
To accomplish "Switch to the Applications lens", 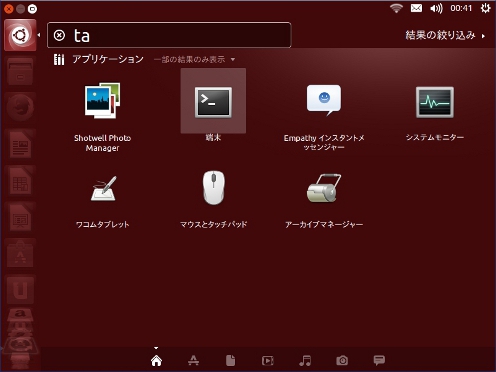I will pos(193,360).
